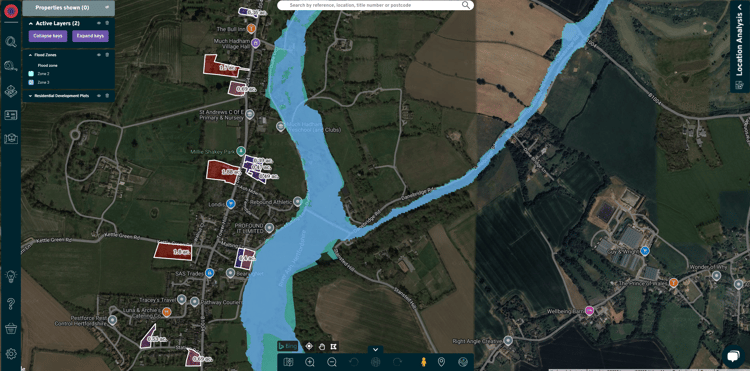Image resolution: width=750 pixels, height=371 pixels.
Task: Click the magnifier in the search bar
Action: click(466, 5)
